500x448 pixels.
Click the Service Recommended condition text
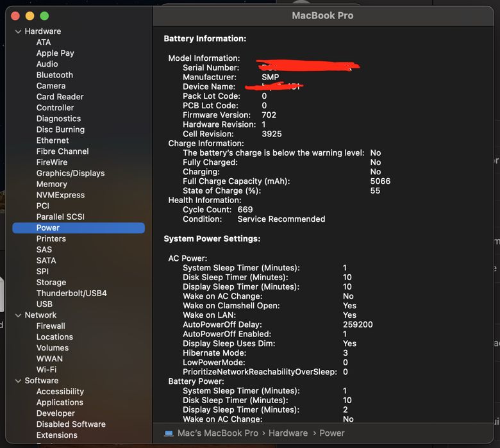[281, 219]
